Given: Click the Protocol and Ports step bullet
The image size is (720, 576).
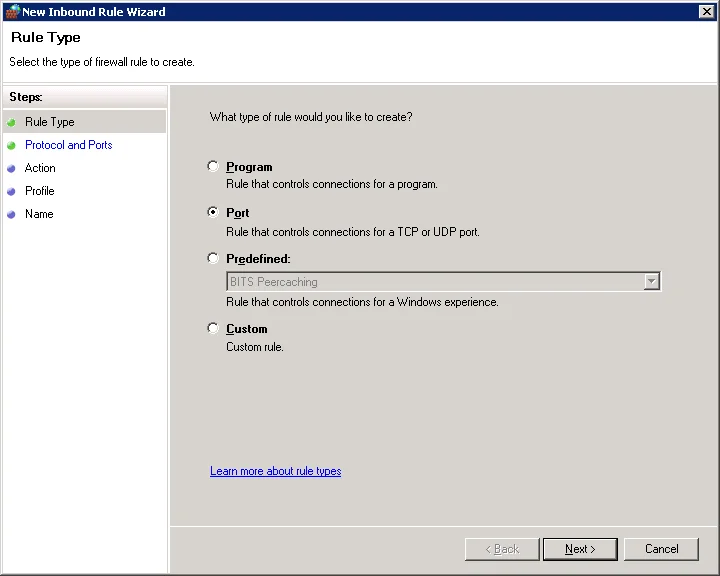Looking at the screenshot, I should coord(12,146).
